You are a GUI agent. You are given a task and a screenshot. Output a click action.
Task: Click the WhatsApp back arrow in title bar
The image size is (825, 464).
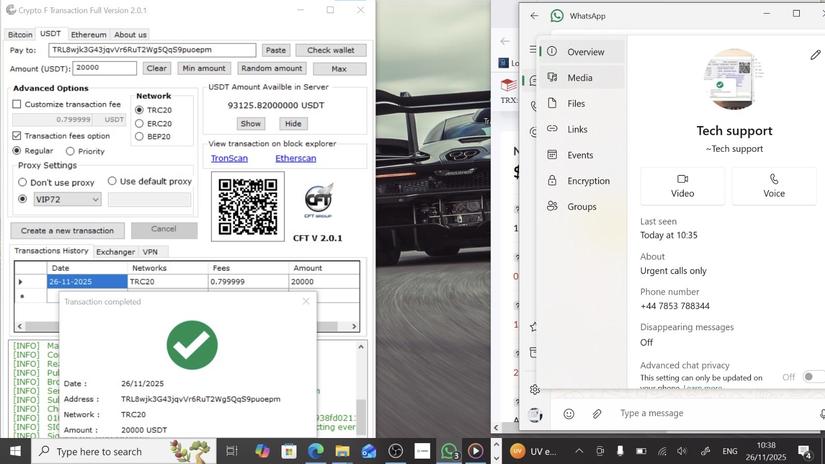[534, 16]
